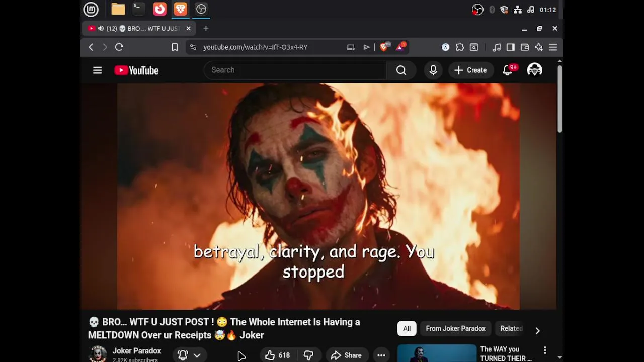Open the red-orange browser icon in panel
644x362 pixels.
159,9
